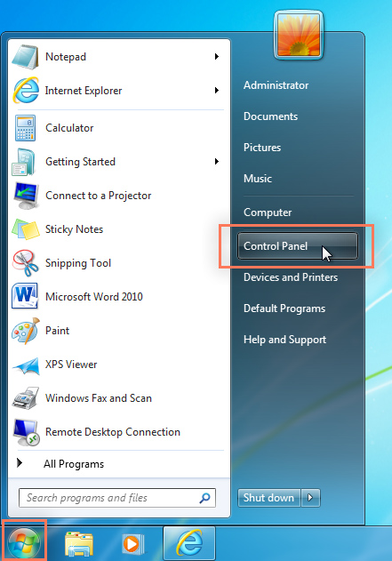This screenshot has width=392, height=561.
Task: Expand the All Programs arrow
Action: coord(20,463)
